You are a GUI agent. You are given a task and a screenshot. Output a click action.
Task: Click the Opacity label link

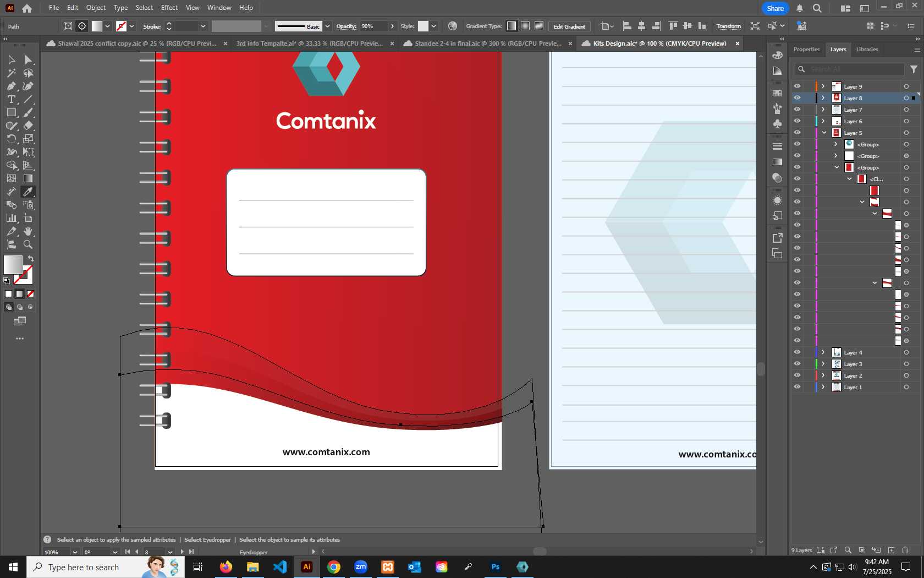point(346,26)
